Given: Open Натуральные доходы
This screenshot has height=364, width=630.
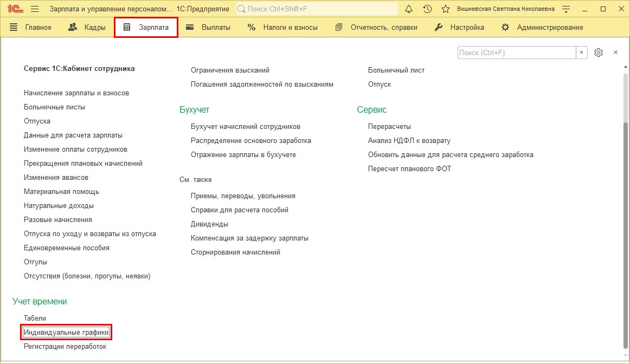Looking at the screenshot, I should tap(59, 206).
